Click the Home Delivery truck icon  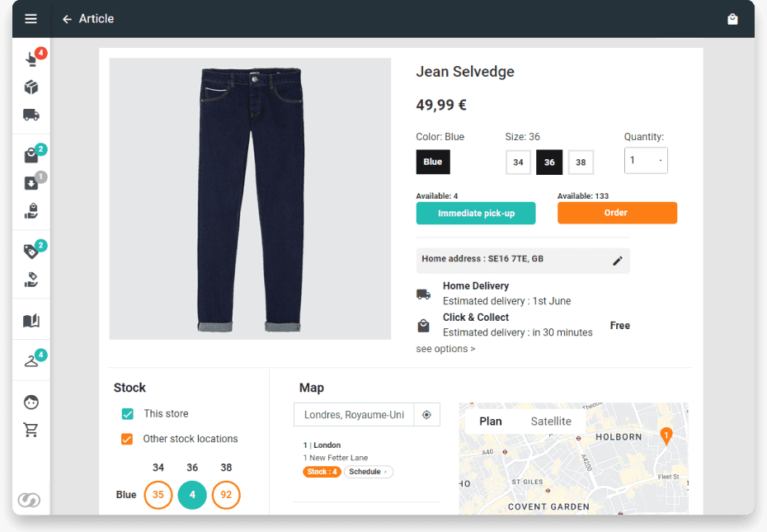424,294
